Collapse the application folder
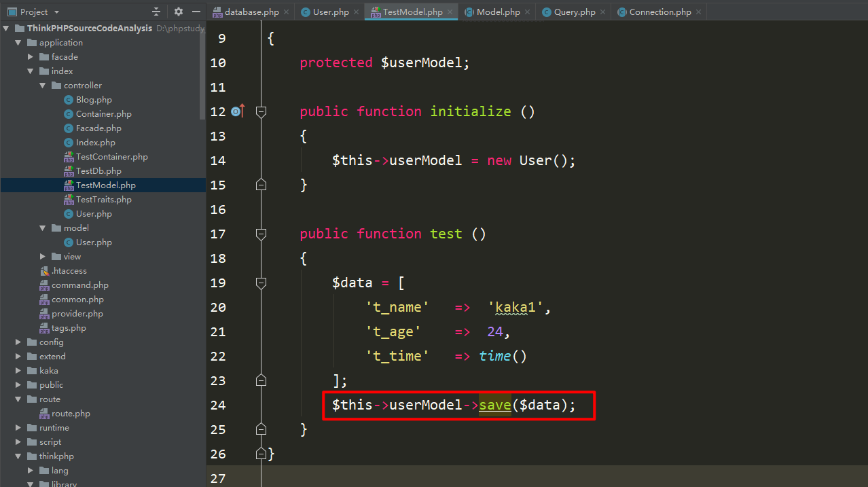 pyautogui.click(x=18, y=43)
